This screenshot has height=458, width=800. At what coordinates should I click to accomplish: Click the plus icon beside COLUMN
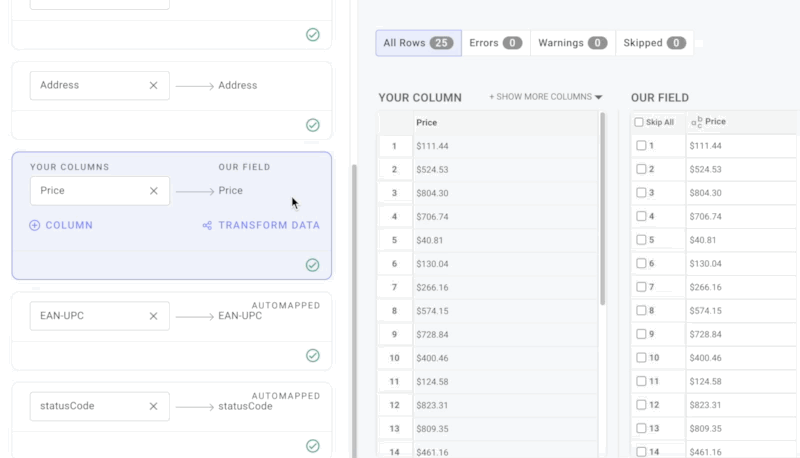35,226
